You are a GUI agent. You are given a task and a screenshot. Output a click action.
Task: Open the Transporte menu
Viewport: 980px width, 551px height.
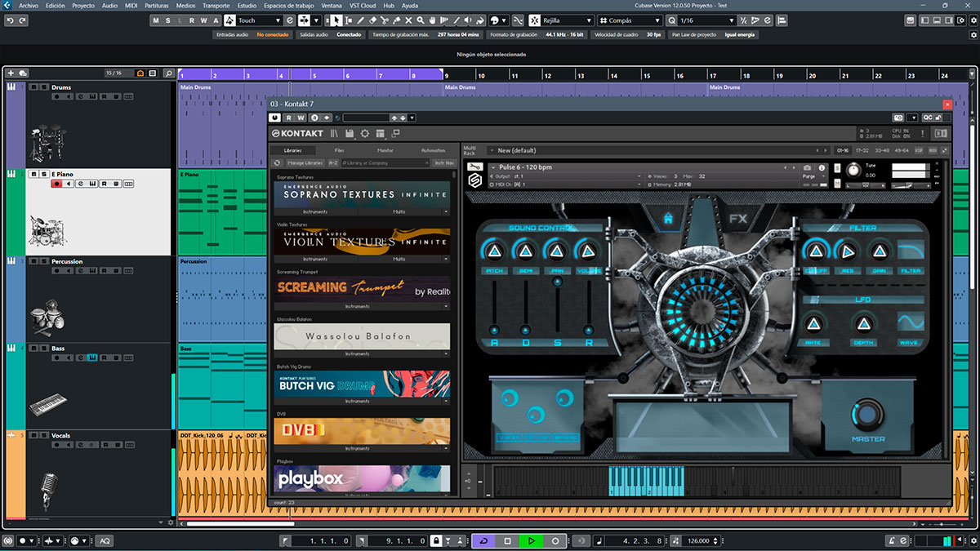pyautogui.click(x=216, y=5)
